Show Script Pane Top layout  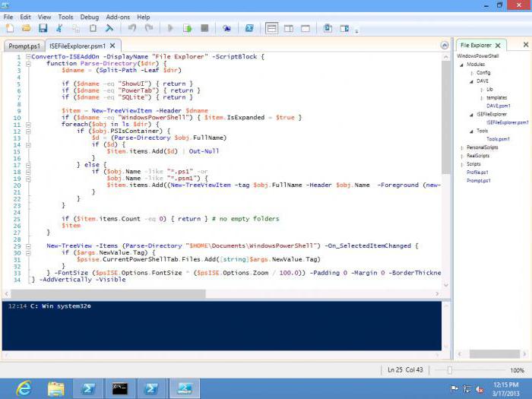[x=271, y=28]
